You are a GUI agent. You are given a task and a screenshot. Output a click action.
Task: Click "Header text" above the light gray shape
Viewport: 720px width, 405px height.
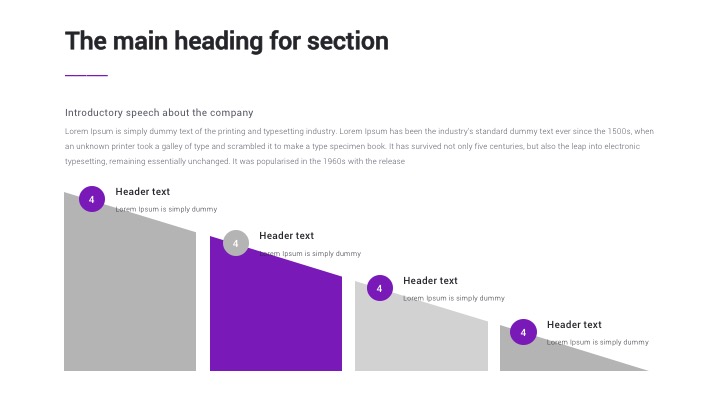431,281
